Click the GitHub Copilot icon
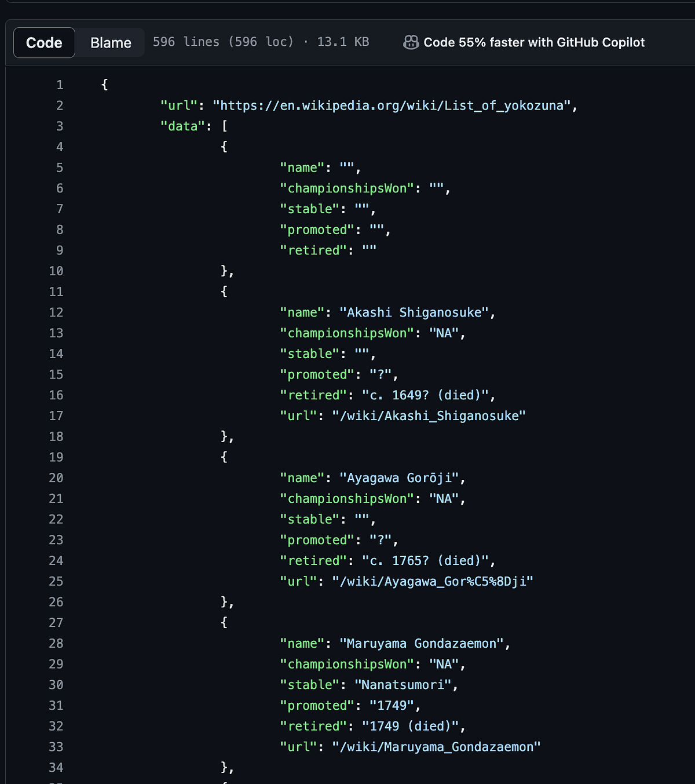 [x=410, y=42]
